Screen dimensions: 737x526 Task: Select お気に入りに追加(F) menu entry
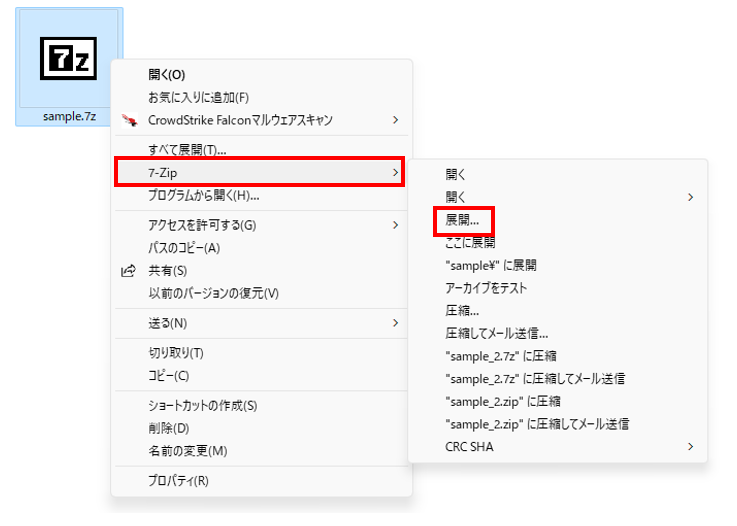[x=262, y=97]
